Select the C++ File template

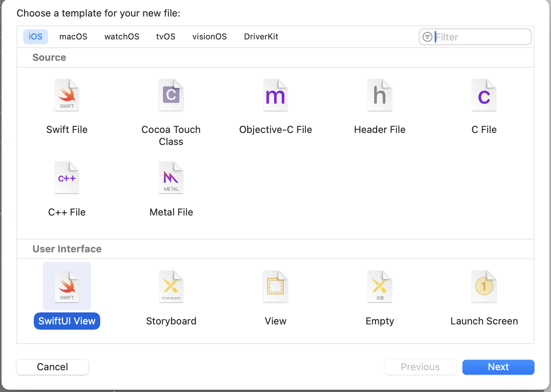67,178
